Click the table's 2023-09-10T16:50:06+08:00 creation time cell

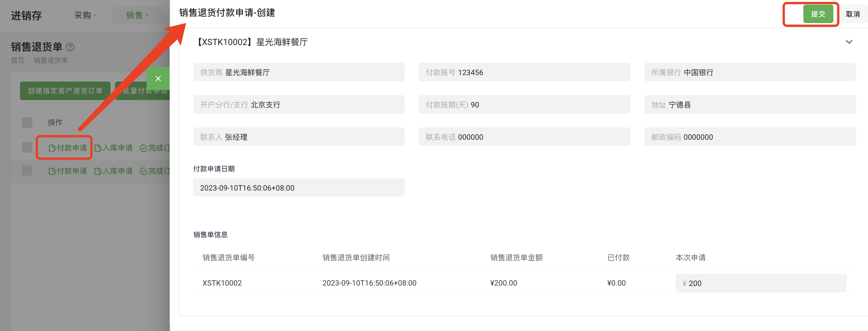[x=369, y=283]
